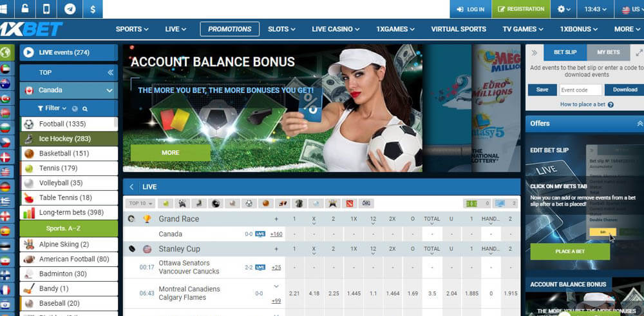Screen dimensions: 644x316
Task: Open the settings gear dropdown
Action: pyautogui.click(x=564, y=9)
